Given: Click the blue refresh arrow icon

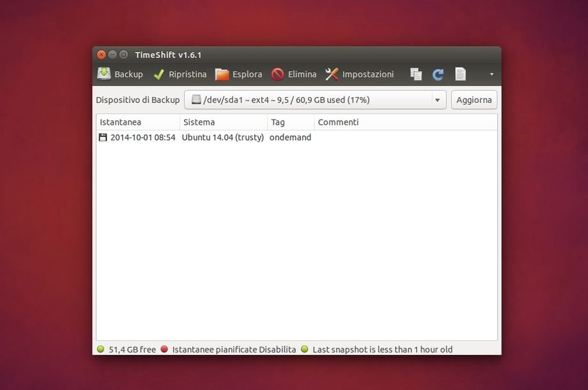Looking at the screenshot, I should (438, 74).
